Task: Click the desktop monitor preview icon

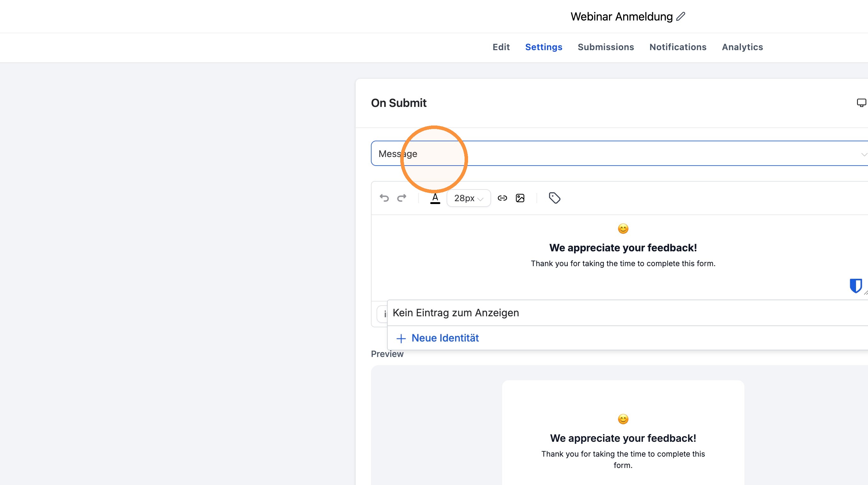Action: pyautogui.click(x=861, y=103)
